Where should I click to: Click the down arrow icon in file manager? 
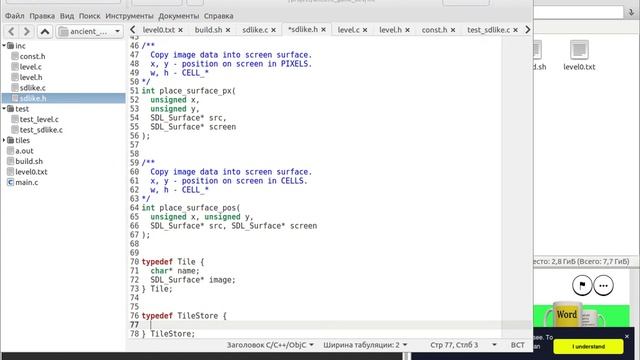point(631,12)
